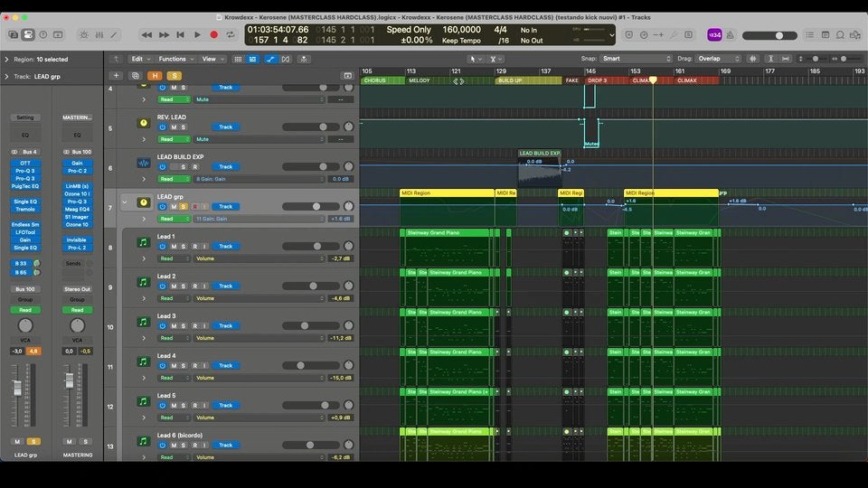This screenshot has height=488, width=868.
Task: Mute the Lead 1 track
Action: point(174,246)
